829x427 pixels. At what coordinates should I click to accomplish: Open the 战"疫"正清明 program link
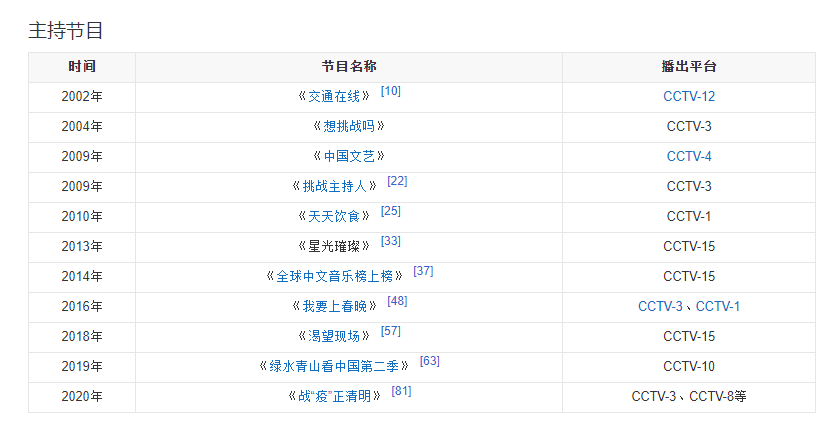coord(335,396)
